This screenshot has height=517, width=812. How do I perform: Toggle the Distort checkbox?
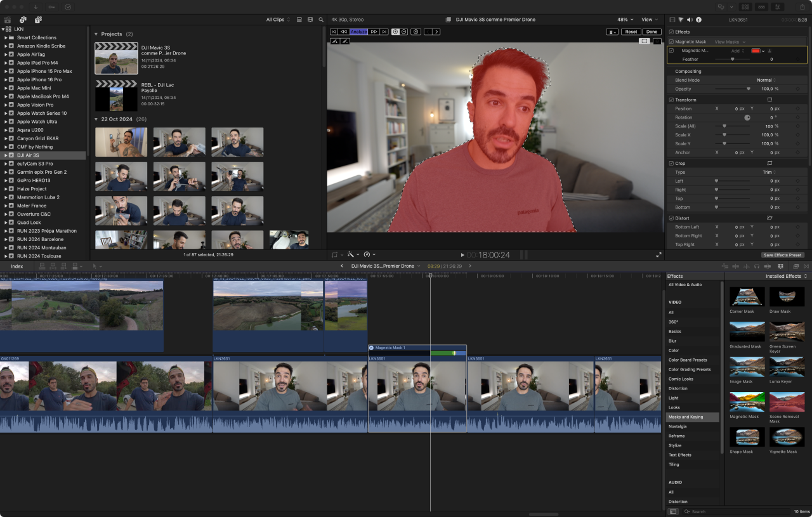pyautogui.click(x=672, y=218)
